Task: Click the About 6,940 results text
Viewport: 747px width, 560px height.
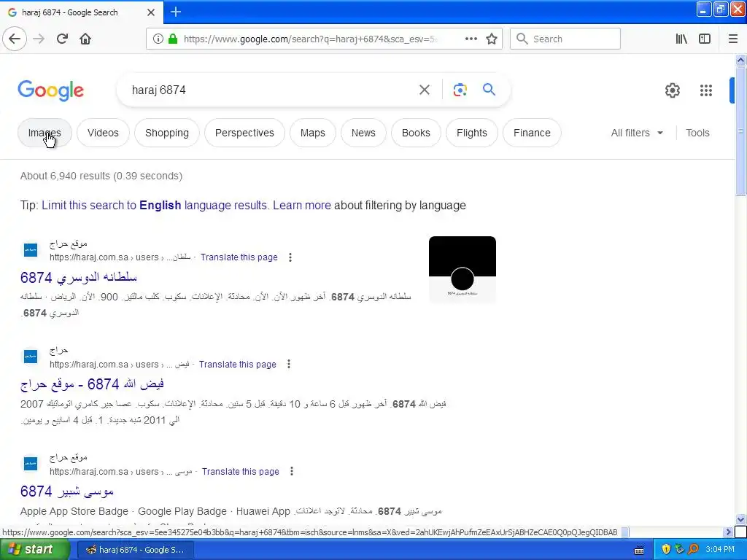Action: [x=101, y=176]
